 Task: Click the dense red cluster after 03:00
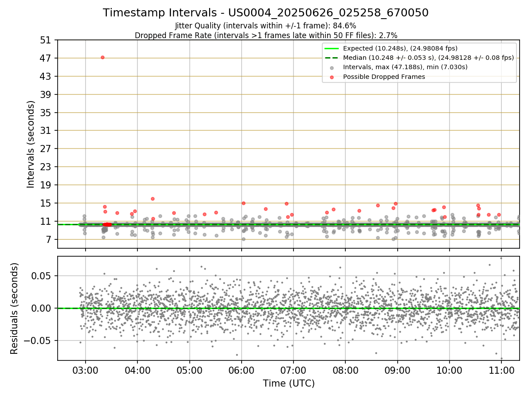pyautogui.click(x=107, y=224)
